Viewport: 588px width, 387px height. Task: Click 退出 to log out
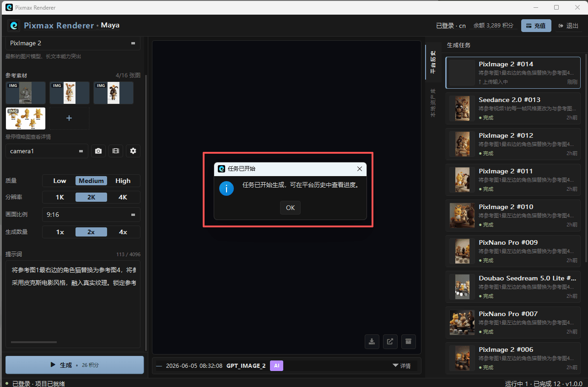click(568, 26)
